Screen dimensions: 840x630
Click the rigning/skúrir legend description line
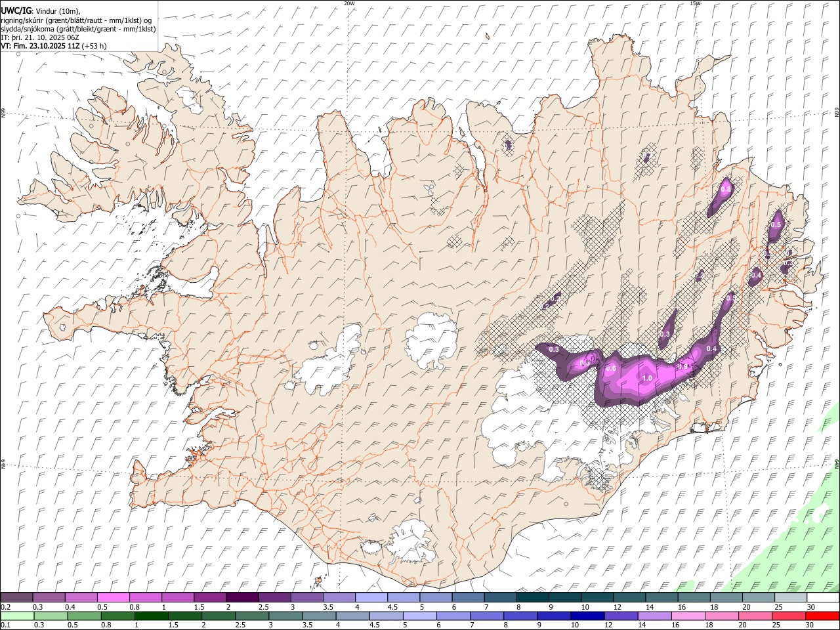[x=76, y=20]
